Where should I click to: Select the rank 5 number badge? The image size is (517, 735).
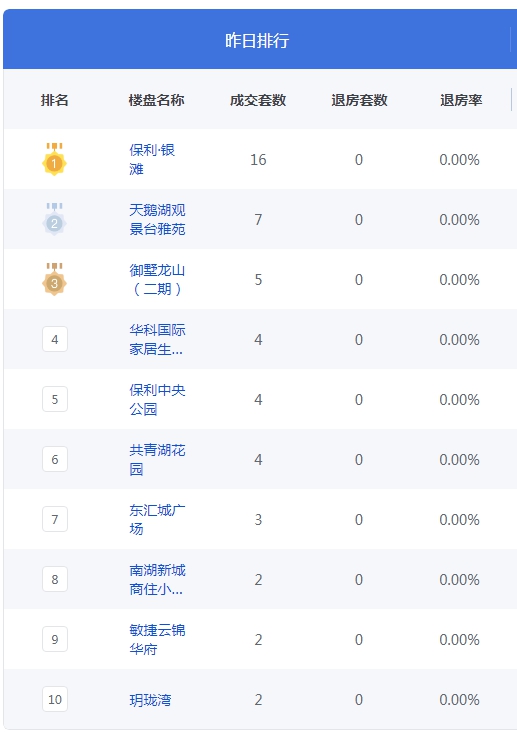55,399
